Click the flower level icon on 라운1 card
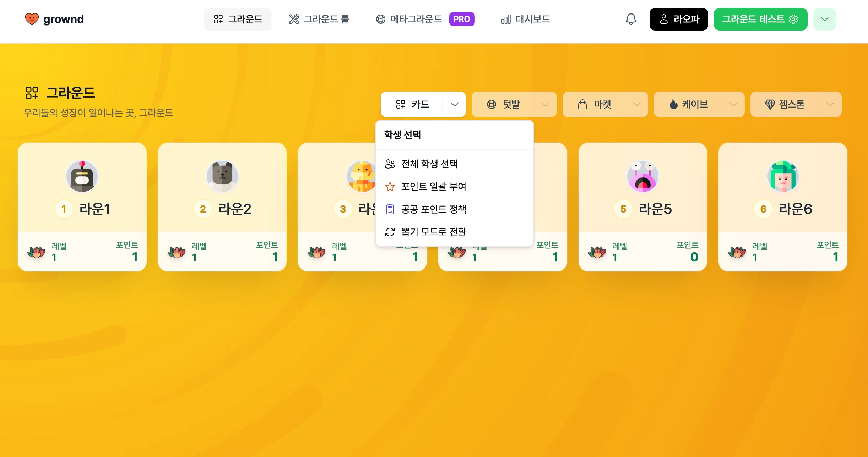The image size is (868, 457). pyautogui.click(x=36, y=252)
